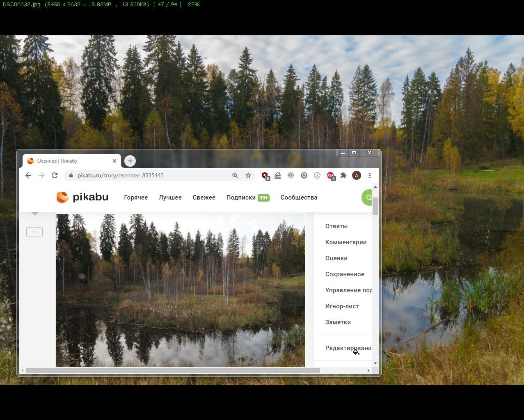
Task: Open the Игнор-лист link
Action: [x=342, y=306]
